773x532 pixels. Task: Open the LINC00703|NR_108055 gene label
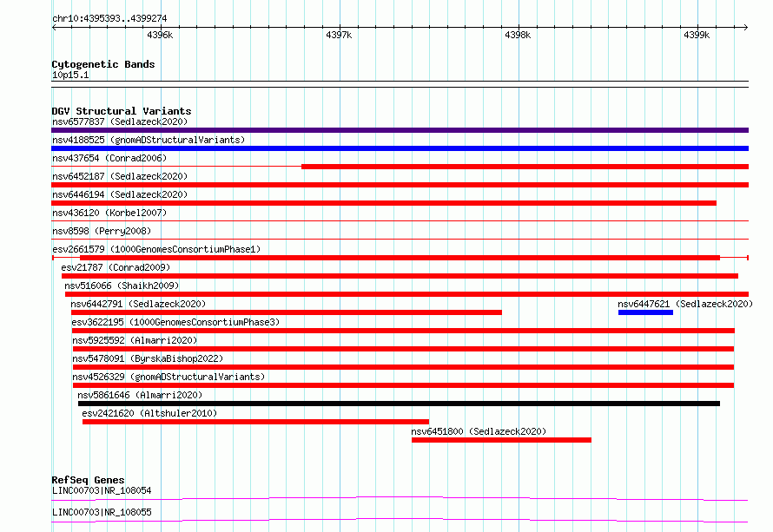[102, 512]
